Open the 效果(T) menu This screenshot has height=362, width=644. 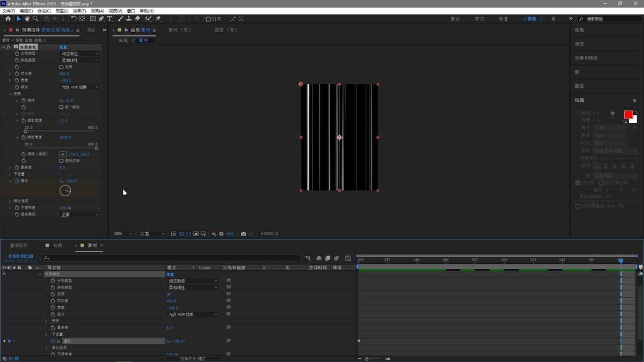click(79, 11)
